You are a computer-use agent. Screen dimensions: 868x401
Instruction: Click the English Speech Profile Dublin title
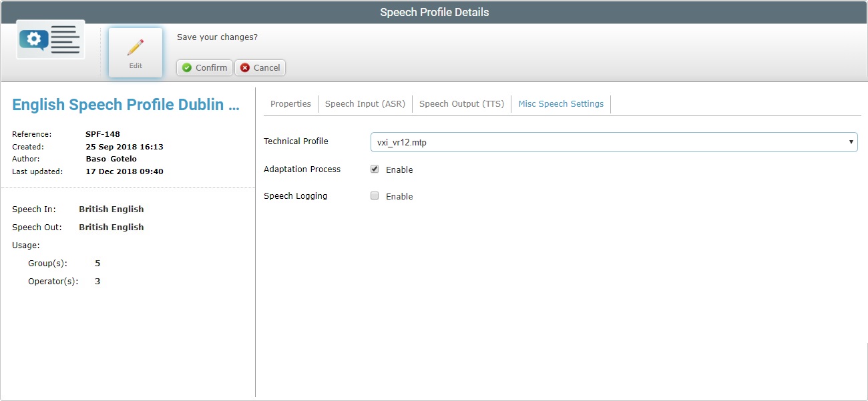126,104
